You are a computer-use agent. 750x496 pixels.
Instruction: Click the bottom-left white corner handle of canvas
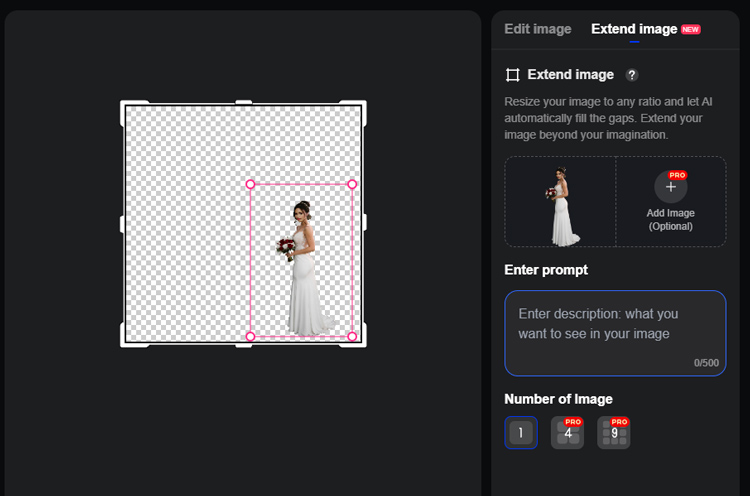(x=124, y=344)
